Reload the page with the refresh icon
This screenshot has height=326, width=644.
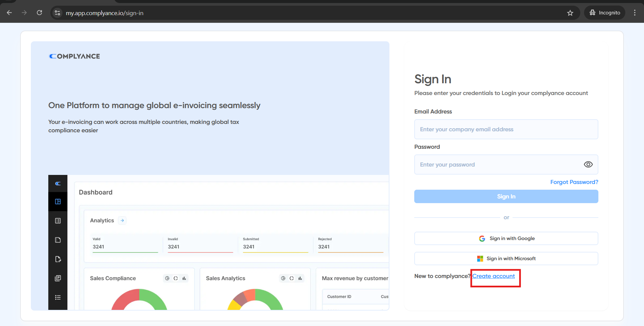[x=40, y=13]
